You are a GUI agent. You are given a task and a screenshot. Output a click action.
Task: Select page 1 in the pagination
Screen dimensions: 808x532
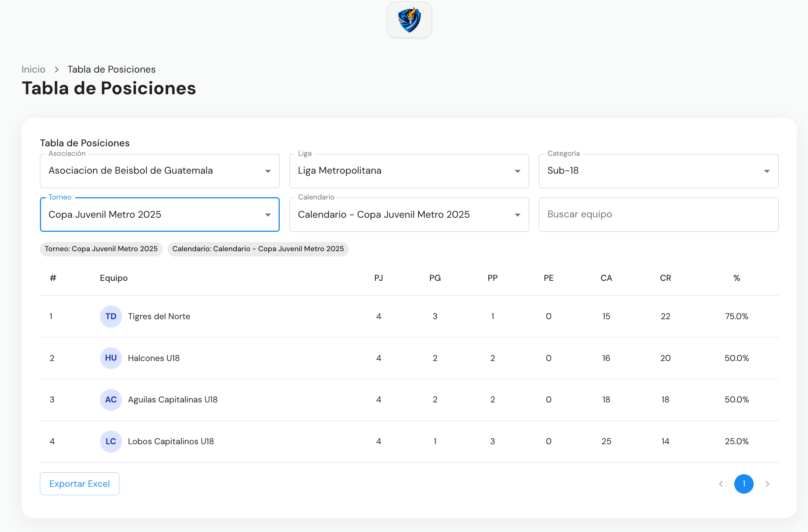744,483
